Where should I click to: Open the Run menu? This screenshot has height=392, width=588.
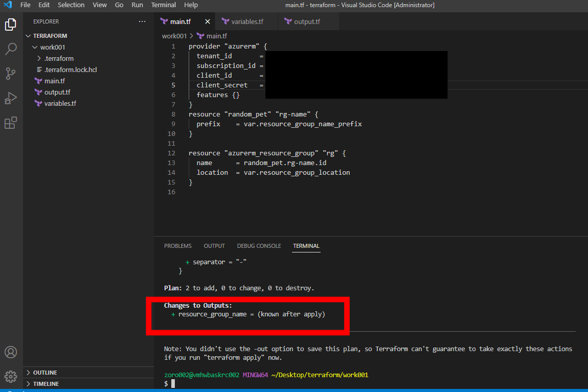tap(137, 5)
